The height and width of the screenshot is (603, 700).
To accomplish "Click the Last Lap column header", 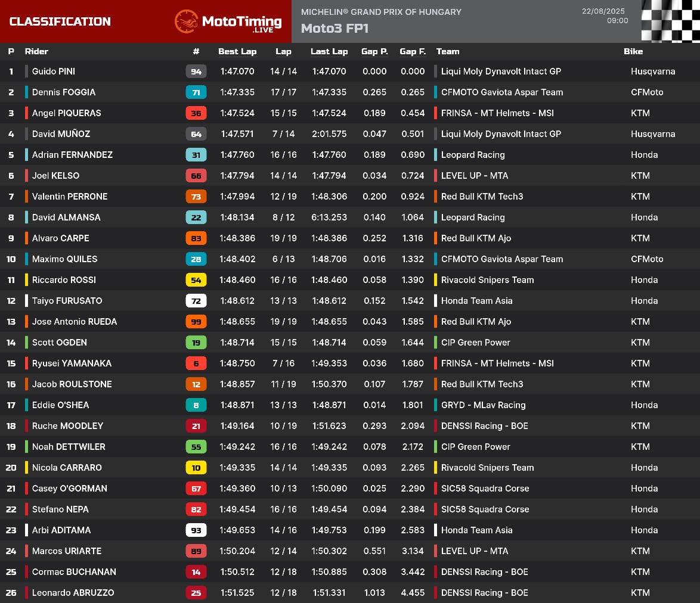I will [x=329, y=51].
